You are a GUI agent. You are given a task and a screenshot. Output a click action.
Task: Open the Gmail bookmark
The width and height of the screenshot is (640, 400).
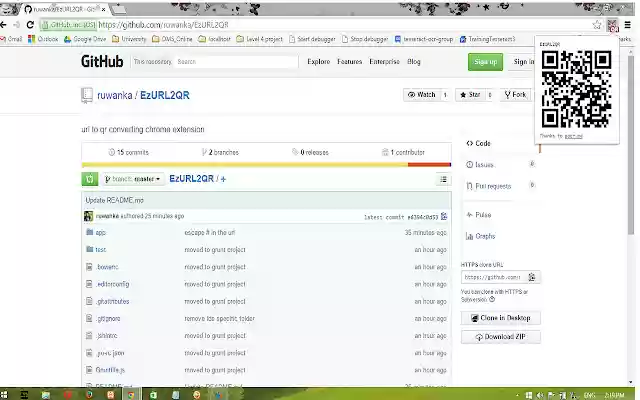[11, 39]
